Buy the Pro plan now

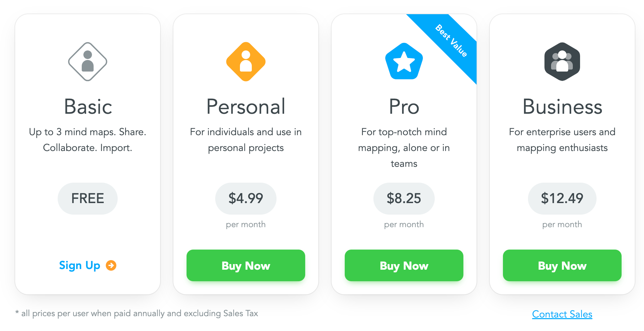pyautogui.click(x=404, y=265)
